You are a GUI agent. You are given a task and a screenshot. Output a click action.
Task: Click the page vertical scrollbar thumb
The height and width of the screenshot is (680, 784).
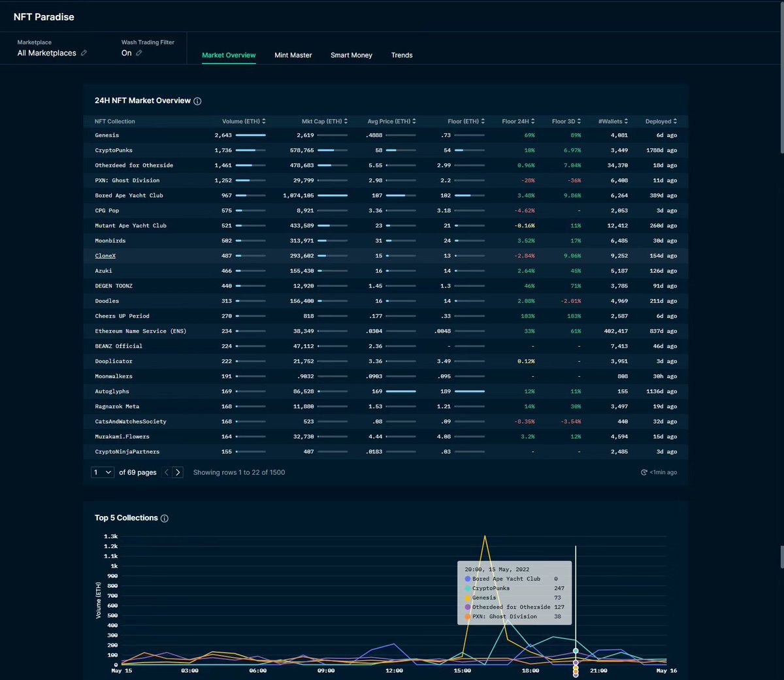[x=782, y=77]
